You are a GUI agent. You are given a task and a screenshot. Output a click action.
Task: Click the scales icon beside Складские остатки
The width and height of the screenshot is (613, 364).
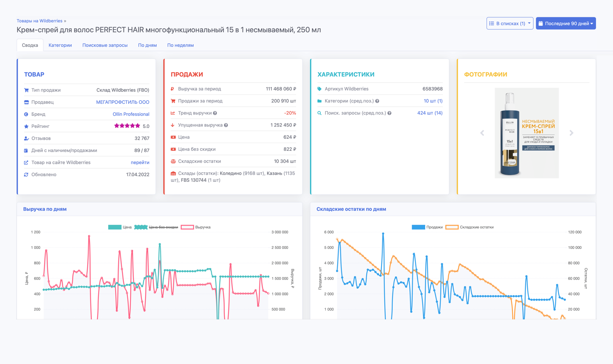pyautogui.click(x=173, y=162)
